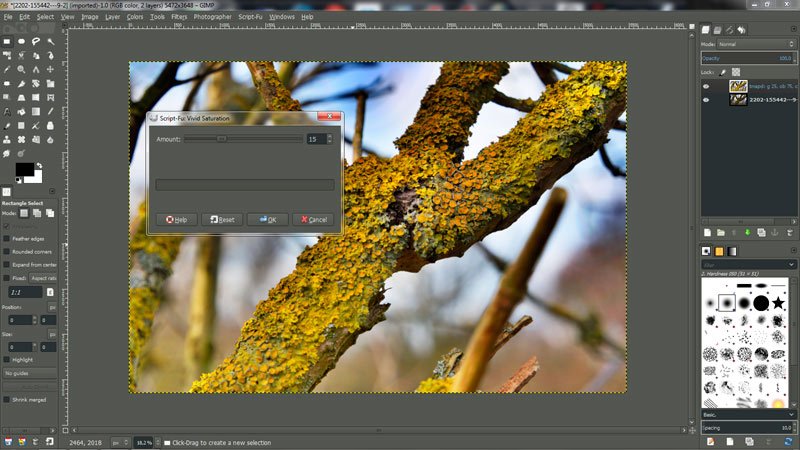Open the Size px unit dropdown

pos(52,334)
